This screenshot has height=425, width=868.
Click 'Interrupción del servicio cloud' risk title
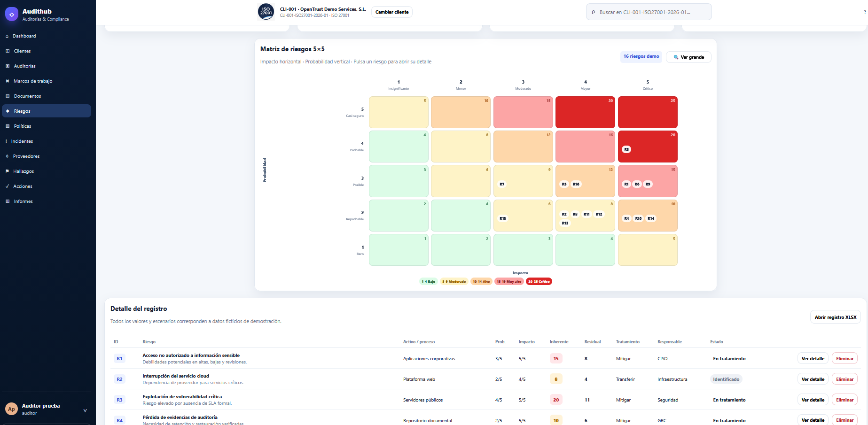pos(176,376)
